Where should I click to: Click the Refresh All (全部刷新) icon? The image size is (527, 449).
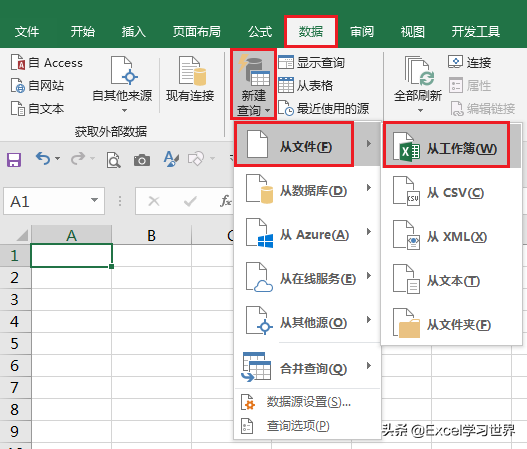coord(419,71)
